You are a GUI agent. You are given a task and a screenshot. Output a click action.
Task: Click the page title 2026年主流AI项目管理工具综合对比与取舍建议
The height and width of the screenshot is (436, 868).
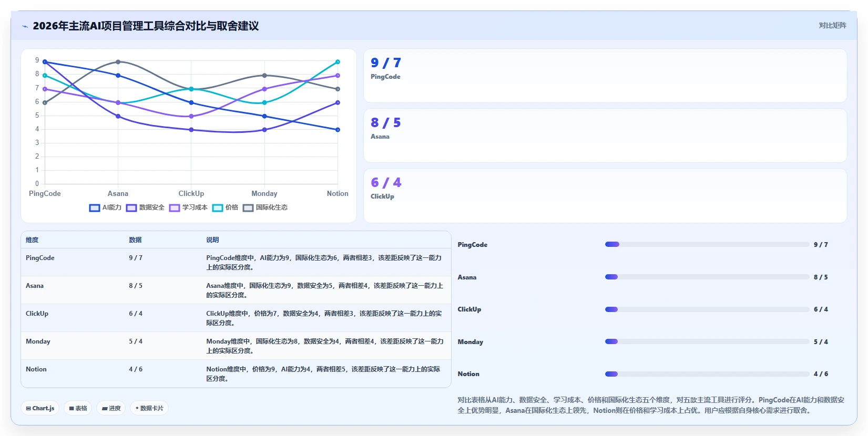coord(146,26)
